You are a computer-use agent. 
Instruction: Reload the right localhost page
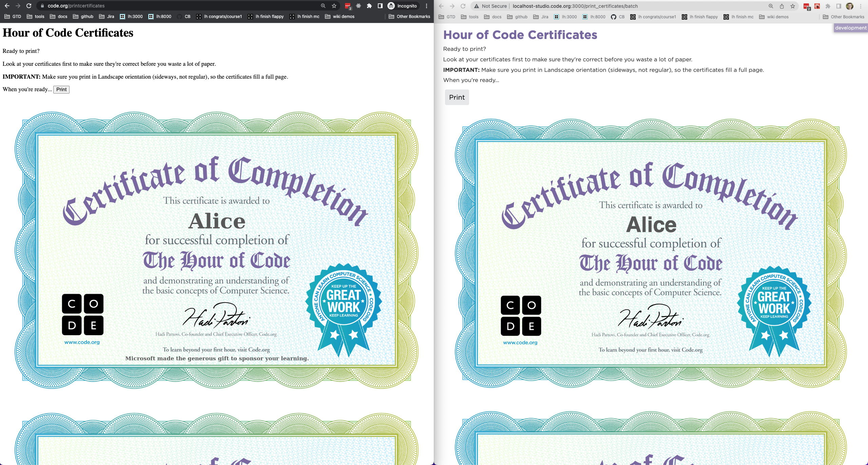click(463, 6)
